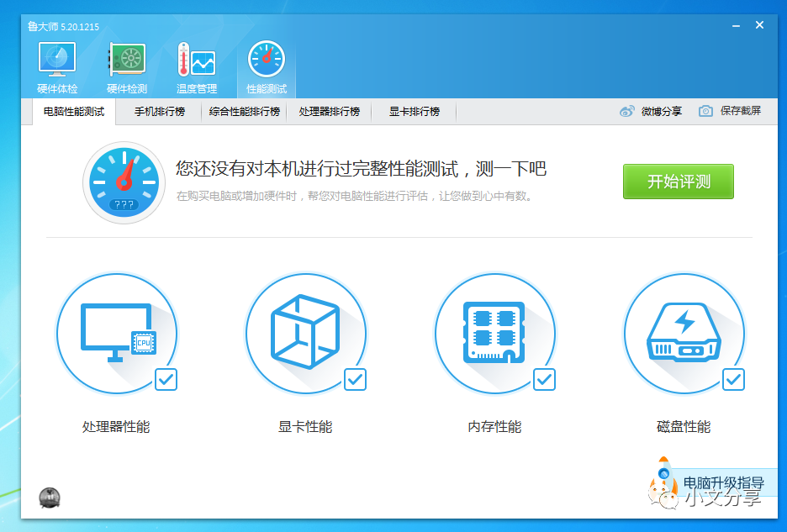
Task: Switch to 显卡排行榜 tab
Action: pos(414,112)
